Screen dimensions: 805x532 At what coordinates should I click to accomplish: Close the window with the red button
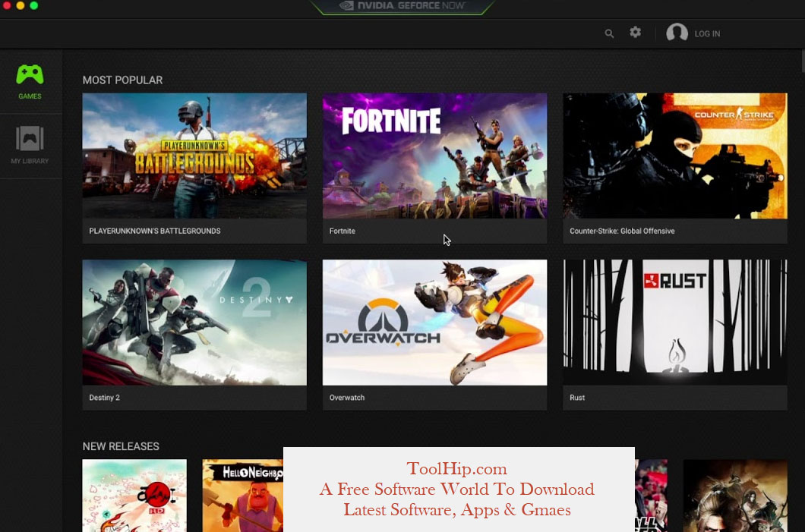[7, 5]
